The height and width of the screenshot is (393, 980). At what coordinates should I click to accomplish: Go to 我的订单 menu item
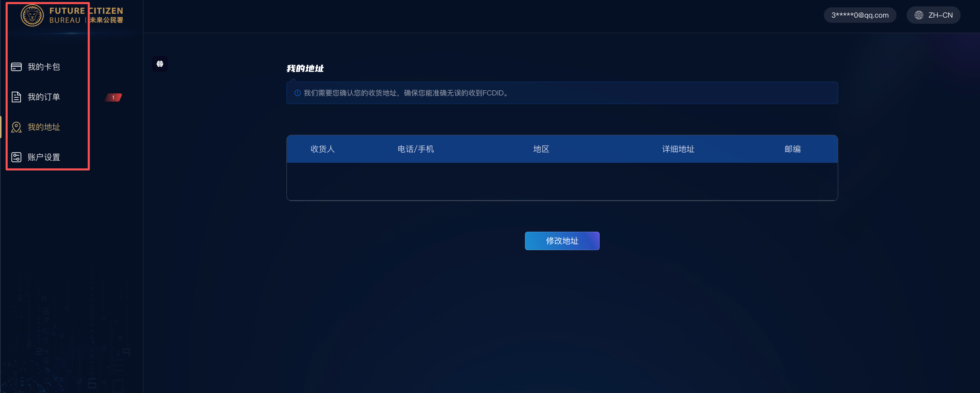click(44, 97)
